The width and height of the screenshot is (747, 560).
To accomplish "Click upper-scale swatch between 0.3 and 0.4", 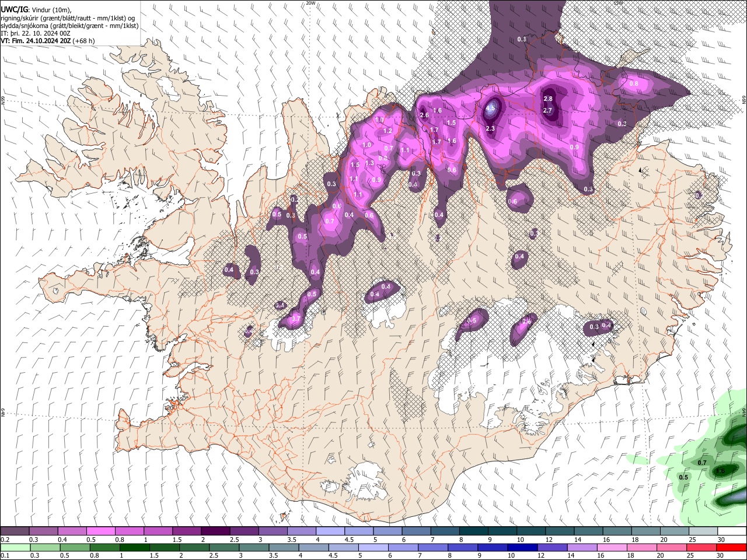I will point(43,531).
